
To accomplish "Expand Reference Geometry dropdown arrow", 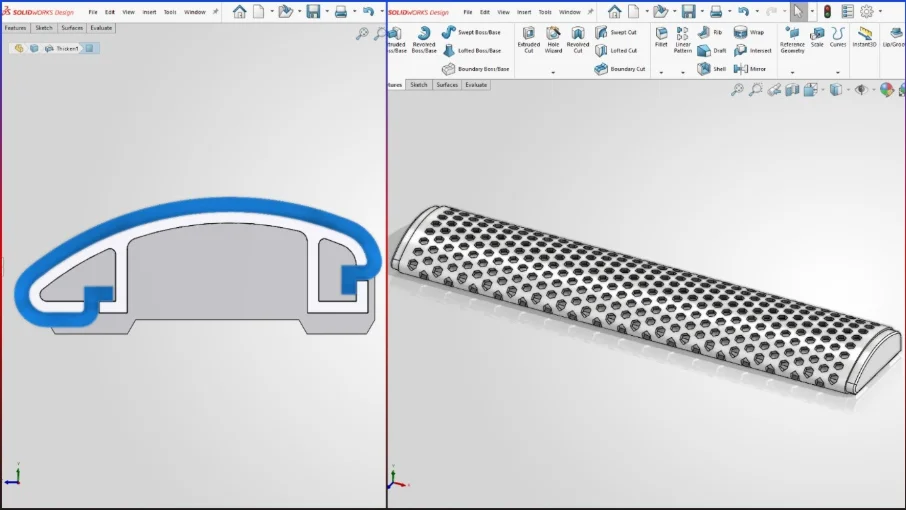I will coord(792,72).
